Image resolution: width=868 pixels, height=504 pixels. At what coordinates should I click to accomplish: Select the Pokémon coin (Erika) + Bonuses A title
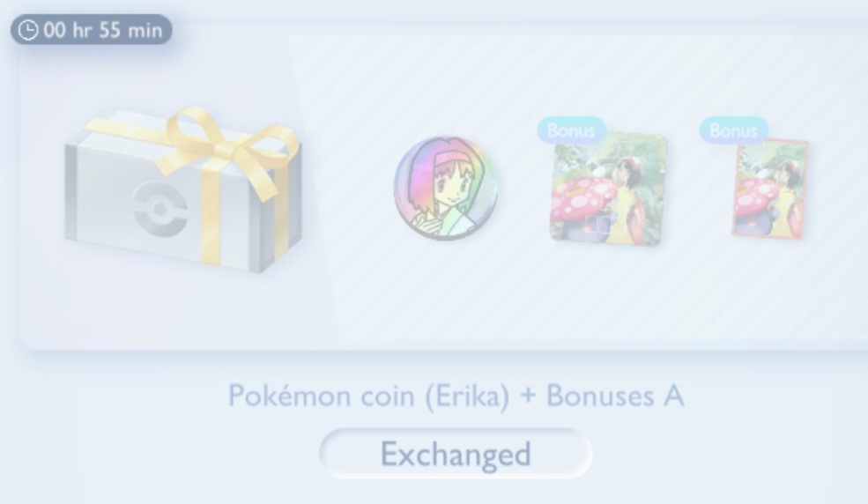[456, 397]
